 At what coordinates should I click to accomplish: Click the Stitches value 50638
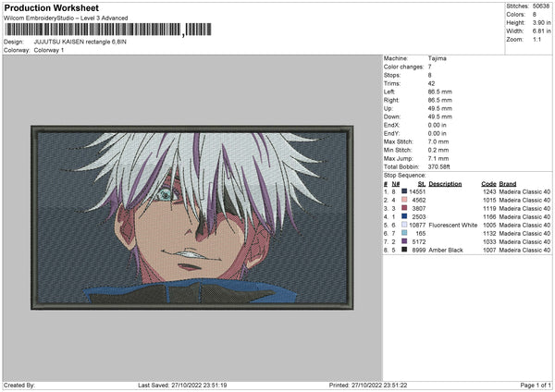[x=541, y=6]
